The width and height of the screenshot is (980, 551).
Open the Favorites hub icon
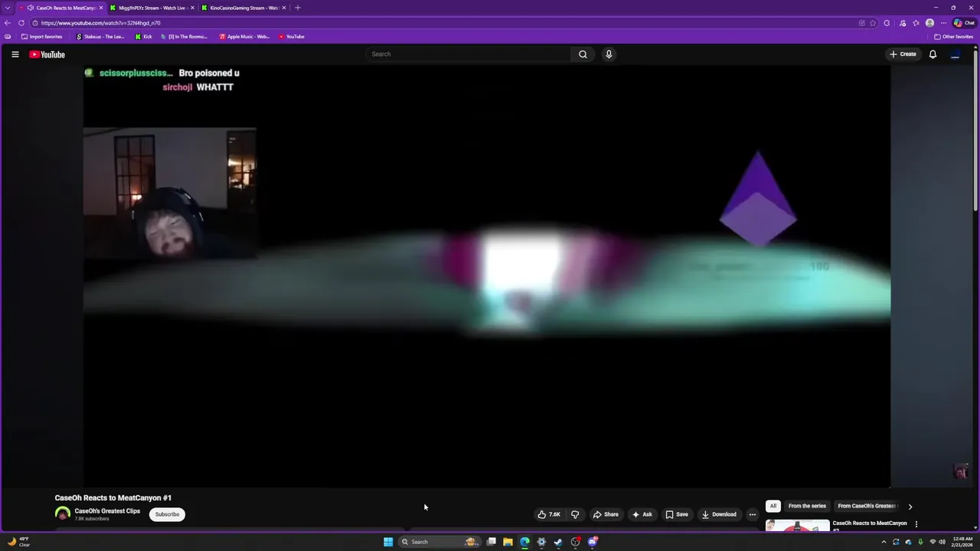916,23
